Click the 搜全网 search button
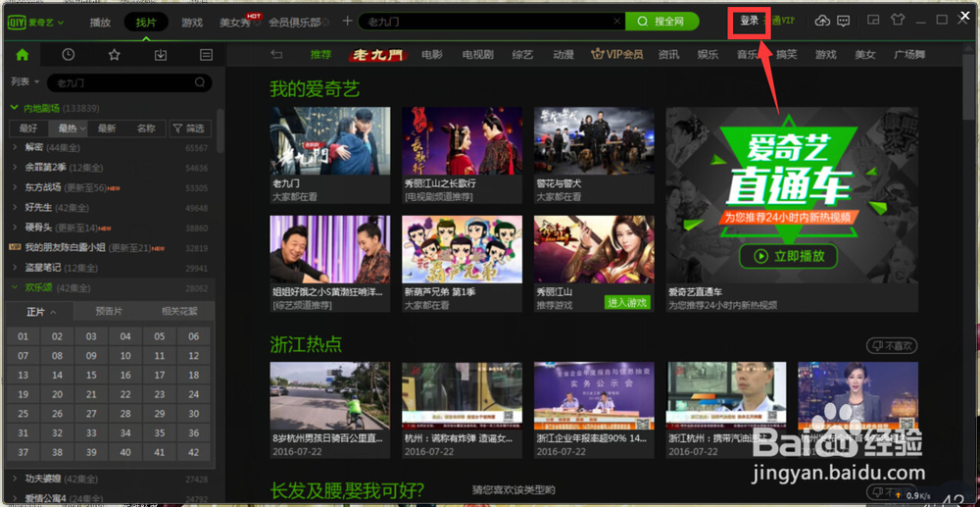Image resolution: width=980 pixels, height=507 pixels. point(661,22)
